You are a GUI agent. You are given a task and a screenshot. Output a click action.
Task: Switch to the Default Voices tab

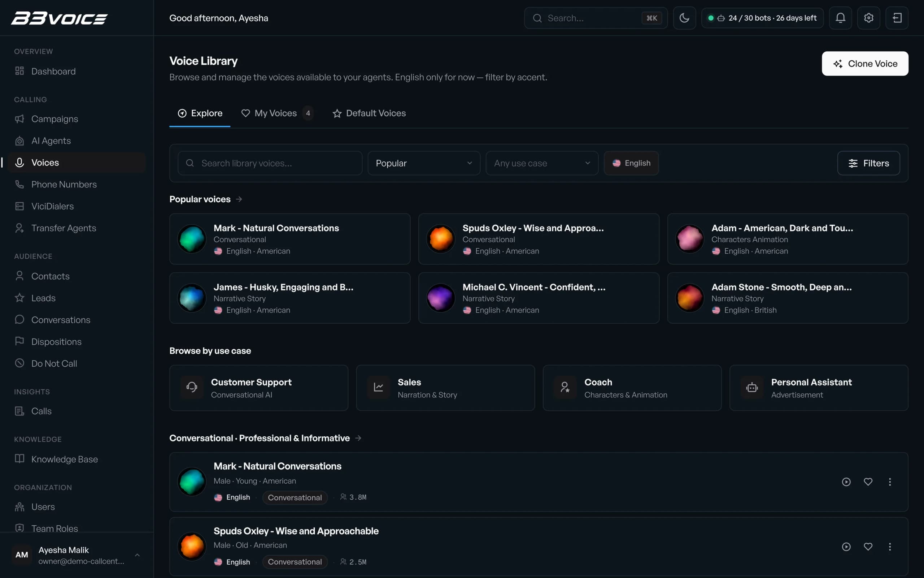(x=369, y=113)
